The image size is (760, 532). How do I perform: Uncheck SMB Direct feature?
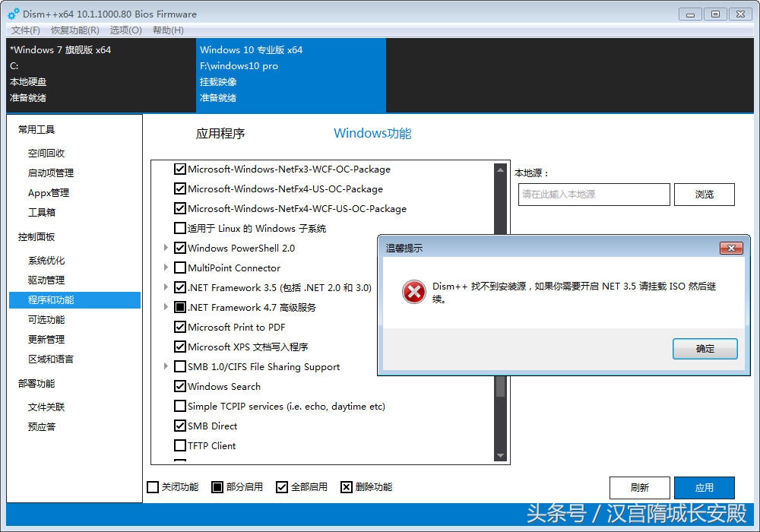point(180,426)
